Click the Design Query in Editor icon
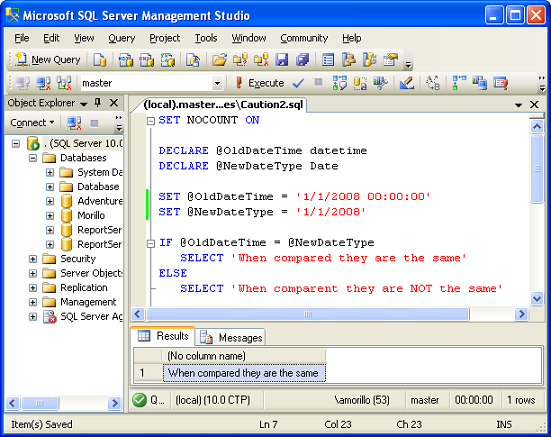Image resolution: width=551 pixels, height=437 pixels. pyautogui.click(x=406, y=83)
